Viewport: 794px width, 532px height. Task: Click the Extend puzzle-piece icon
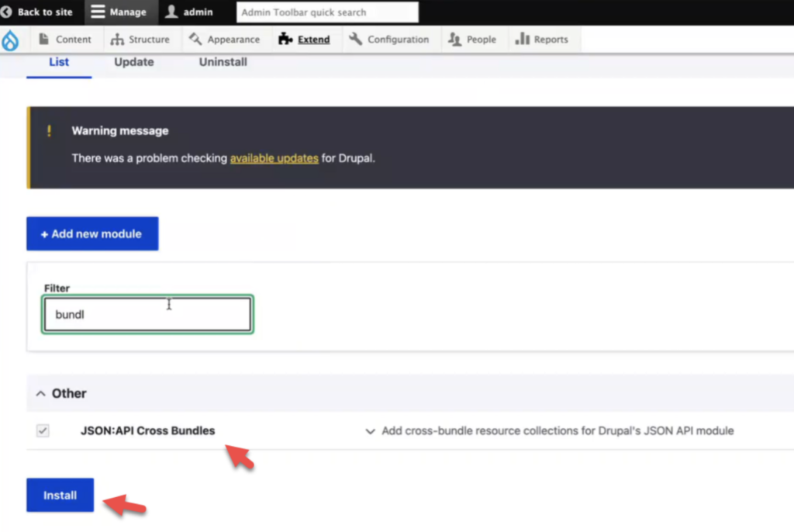[x=285, y=39]
